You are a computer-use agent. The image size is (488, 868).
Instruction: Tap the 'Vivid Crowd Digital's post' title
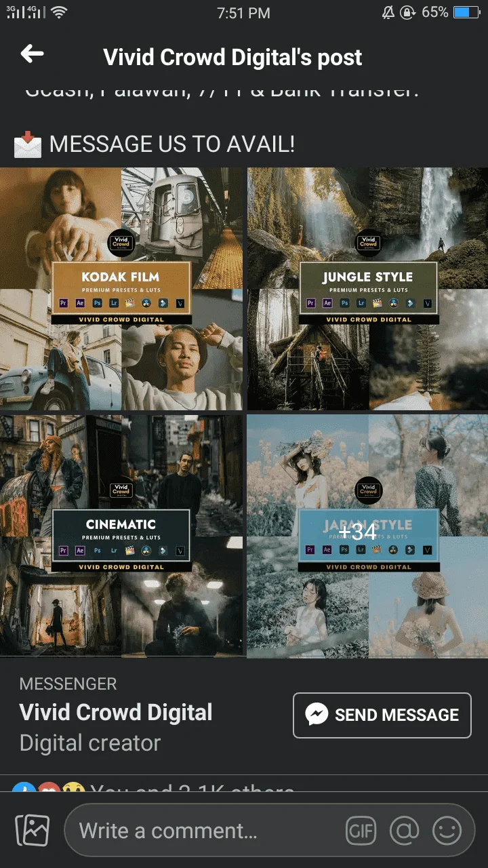click(x=232, y=58)
